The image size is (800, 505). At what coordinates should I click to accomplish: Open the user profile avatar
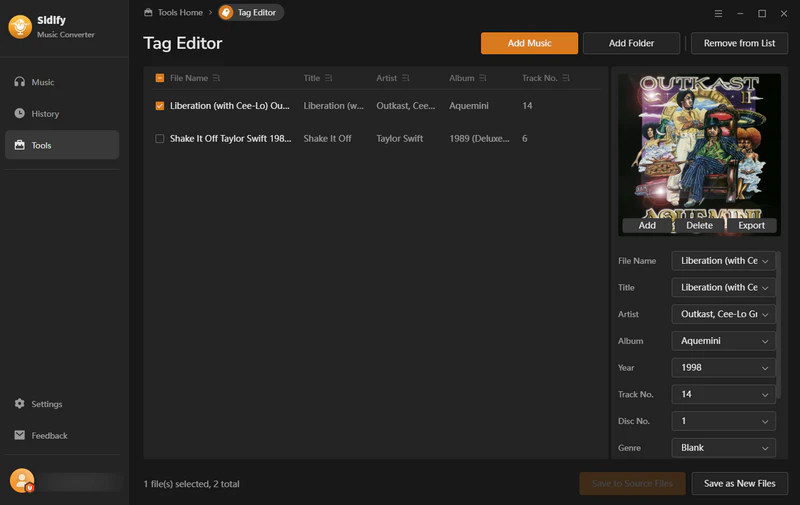[x=22, y=481]
